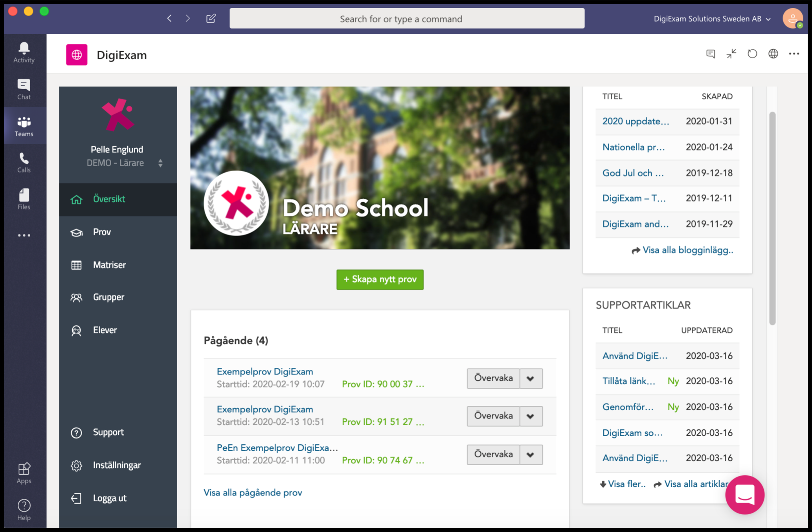Open Exempelprov DigiExam started 2020-02-19

pos(265,372)
